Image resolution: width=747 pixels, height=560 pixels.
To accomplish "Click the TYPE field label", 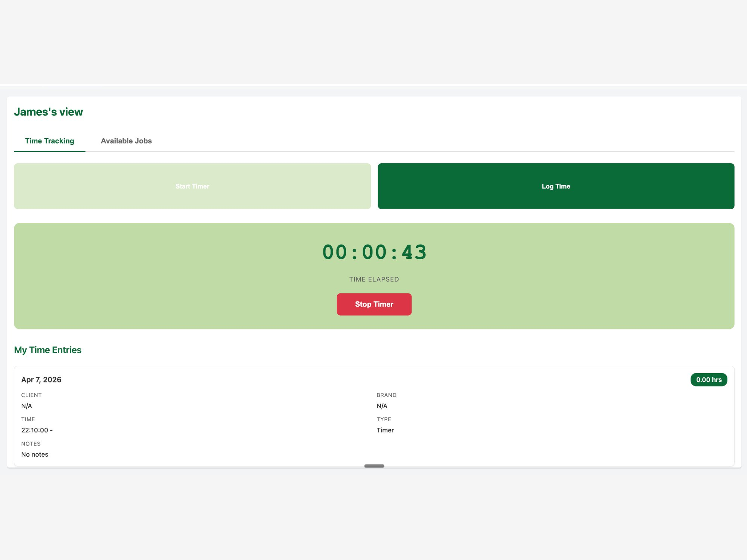I will point(384,419).
